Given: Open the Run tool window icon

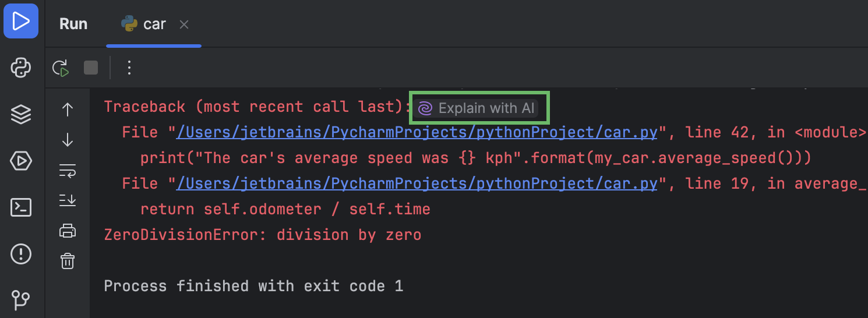Looking at the screenshot, I should tap(21, 22).
